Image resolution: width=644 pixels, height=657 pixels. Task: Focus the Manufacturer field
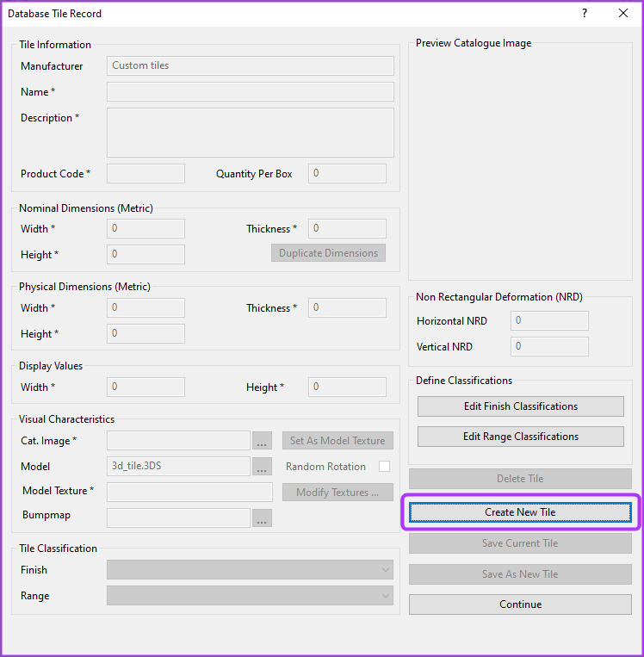tap(251, 65)
